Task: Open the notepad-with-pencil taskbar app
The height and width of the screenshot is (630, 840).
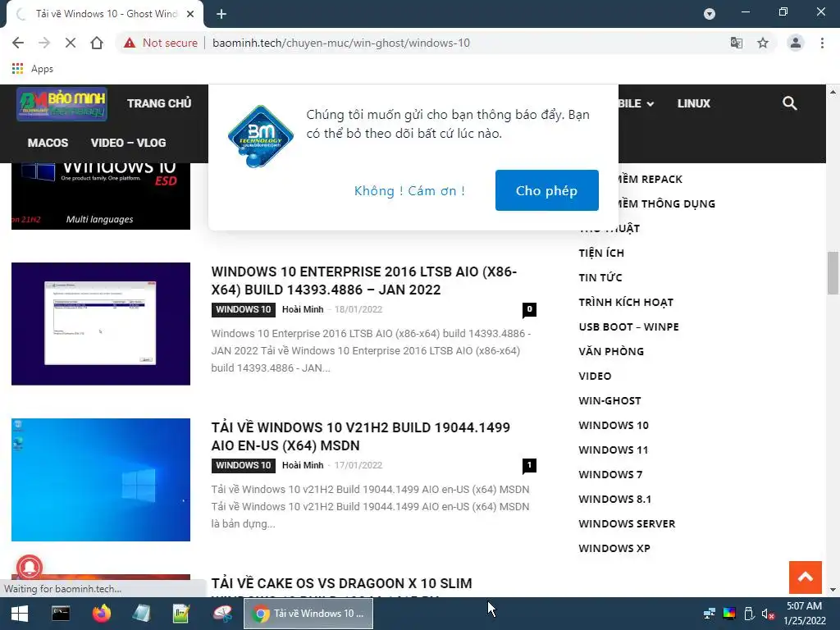Action: click(x=181, y=614)
